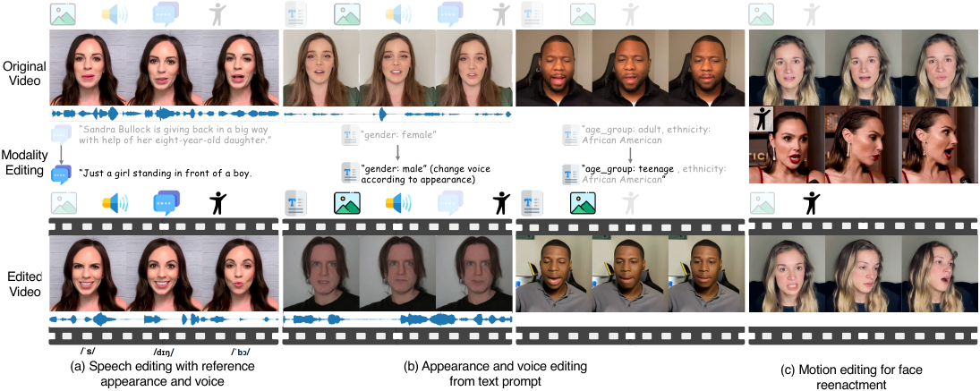Viewport: 980px width, 391px height.
Task: Select the middle edited frame of the teenage boy in the gray polo
Action: click(630, 273)
